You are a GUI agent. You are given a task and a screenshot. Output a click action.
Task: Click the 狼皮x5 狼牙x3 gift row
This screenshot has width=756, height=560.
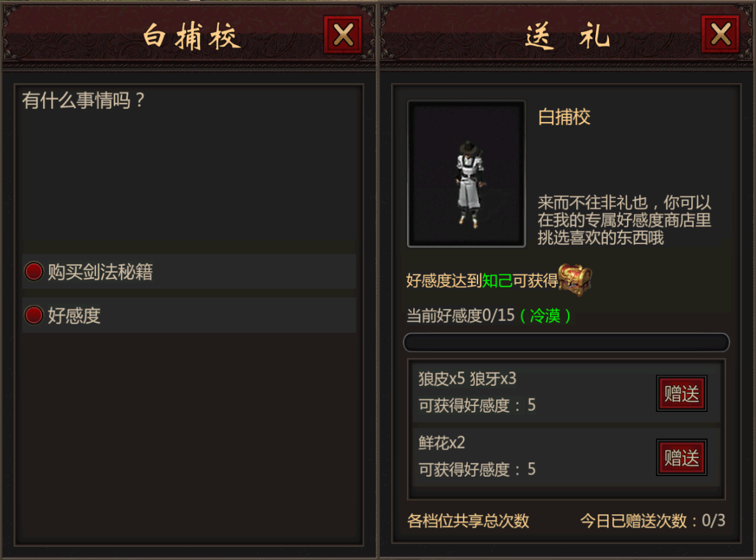click(567, 393)
